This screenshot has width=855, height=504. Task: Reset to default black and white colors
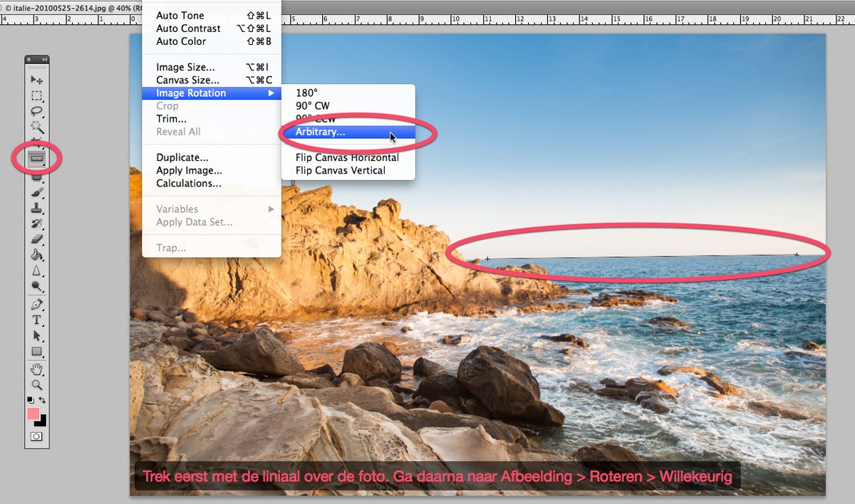pyautogui.click(x=31, y=400)
